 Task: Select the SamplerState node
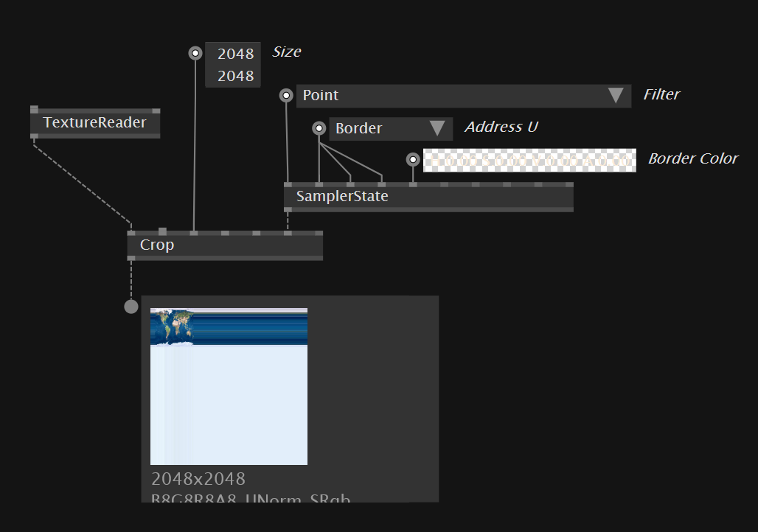click(428, 197)
